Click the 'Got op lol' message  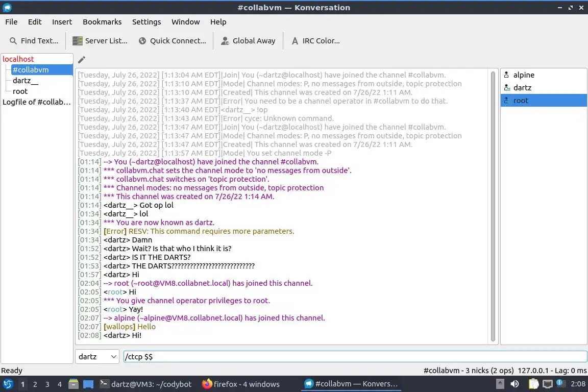tap(156, 205)
